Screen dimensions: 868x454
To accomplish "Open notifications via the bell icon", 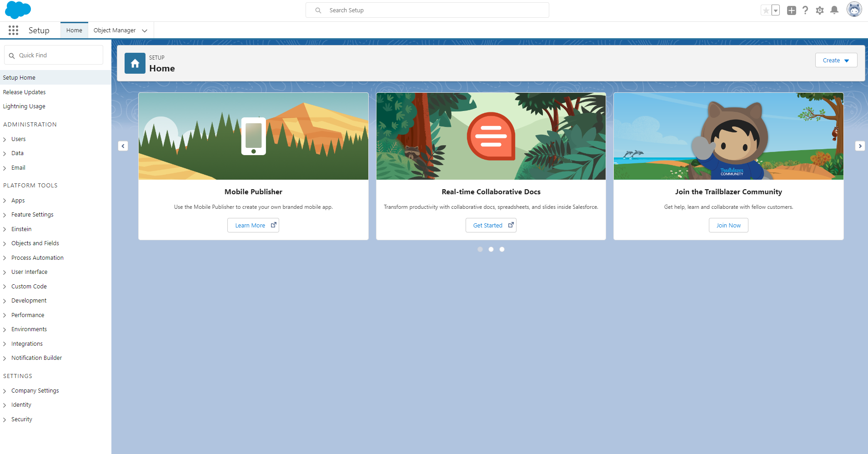I will pyautogui.click(x=834, y=10).
